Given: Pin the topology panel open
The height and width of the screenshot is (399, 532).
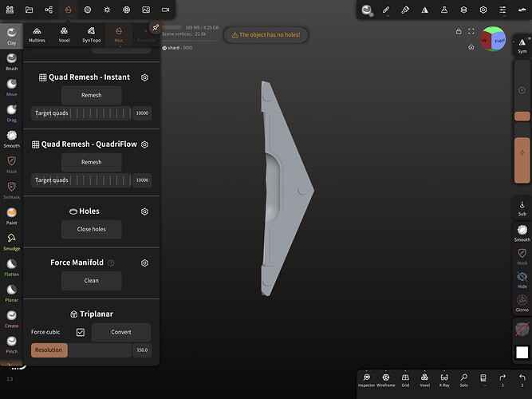Looking at the screenshot, I should [x=156, y=27].
